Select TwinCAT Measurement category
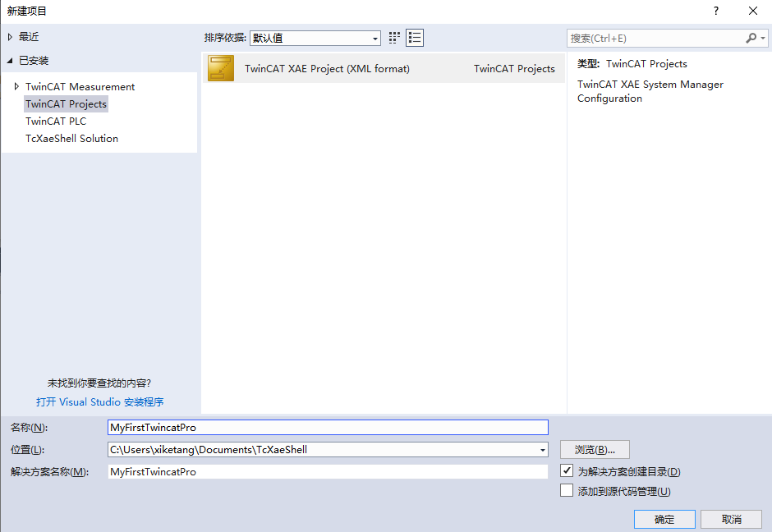772x532 pixels. [x=80, y=87]
